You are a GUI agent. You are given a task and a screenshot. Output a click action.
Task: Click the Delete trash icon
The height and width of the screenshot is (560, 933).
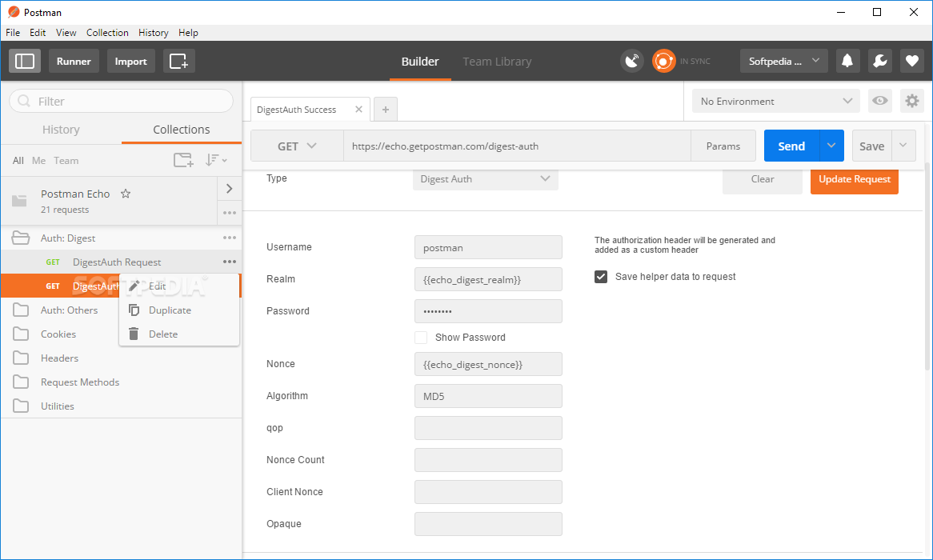(134, 334)
